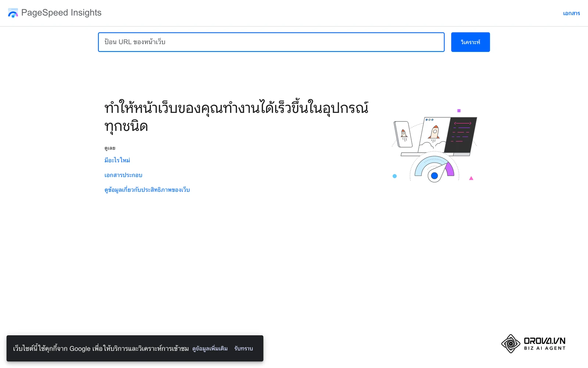
Task: Click the main heading ทำให้หน้าเว็บของคุณทำงานได้เร็วขึ้น
Action: 236,117
